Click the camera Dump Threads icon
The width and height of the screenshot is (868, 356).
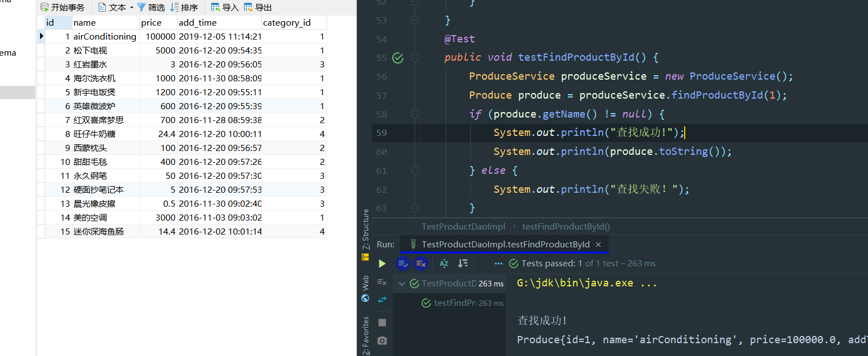(382, 340)
